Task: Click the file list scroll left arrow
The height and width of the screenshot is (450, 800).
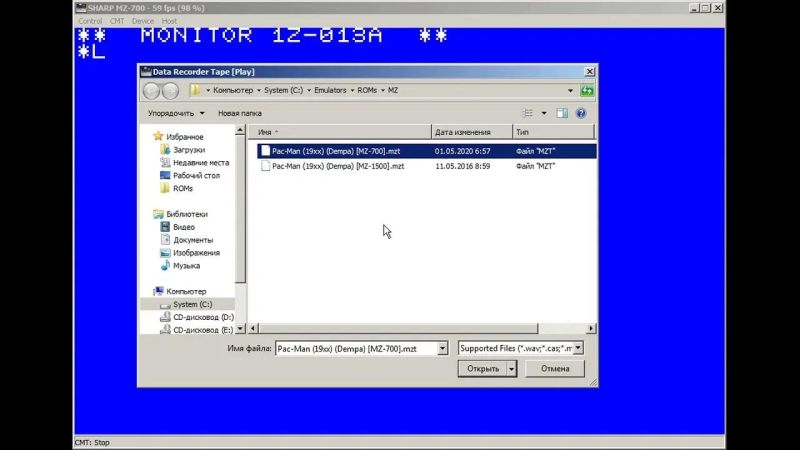Action: (x=253, y=329)
